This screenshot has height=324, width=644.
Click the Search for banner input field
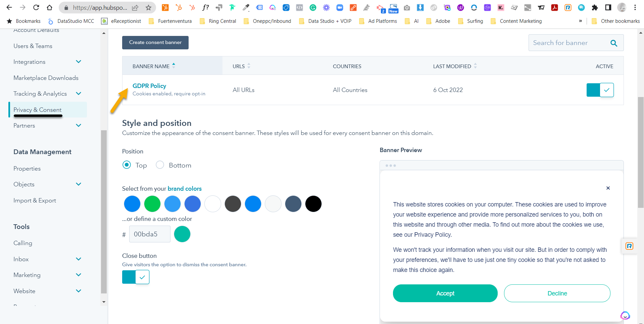click(571, 43)
